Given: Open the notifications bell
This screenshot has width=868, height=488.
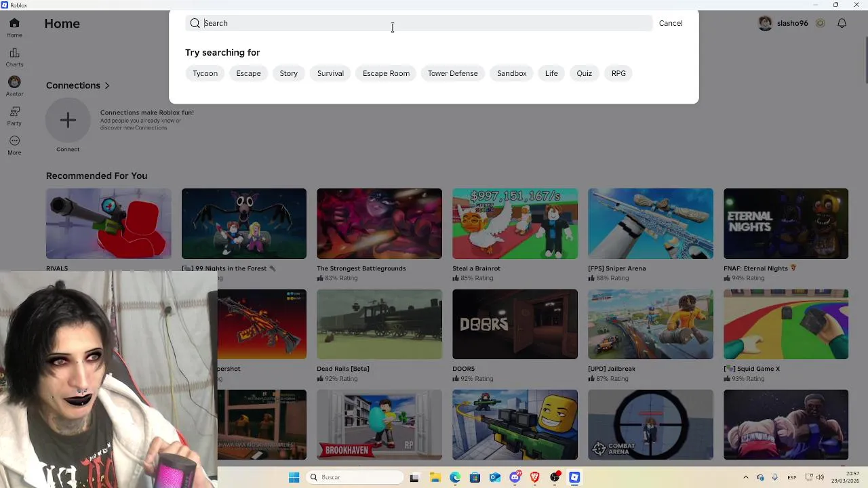Looking at the screenshot, I should (842, 23).
